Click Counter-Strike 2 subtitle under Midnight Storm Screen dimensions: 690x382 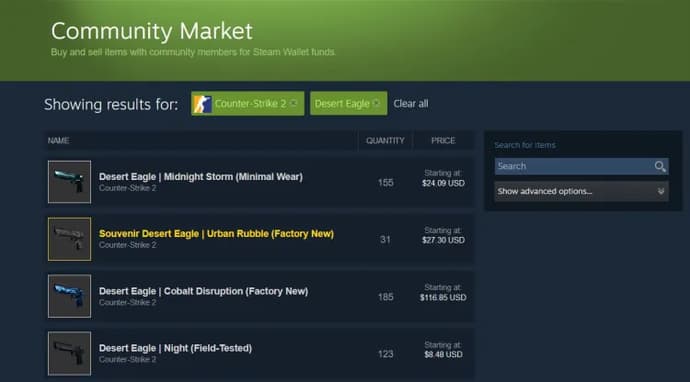[x=128, y=188]
